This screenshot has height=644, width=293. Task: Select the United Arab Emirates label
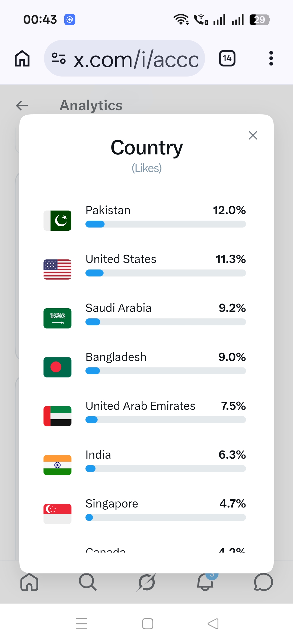[140, 406]
